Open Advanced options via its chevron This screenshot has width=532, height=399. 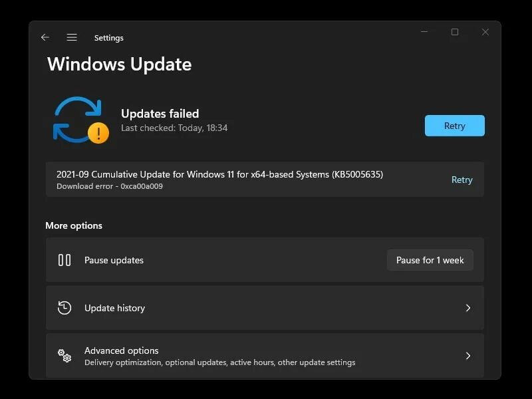(x=468, y=356)
